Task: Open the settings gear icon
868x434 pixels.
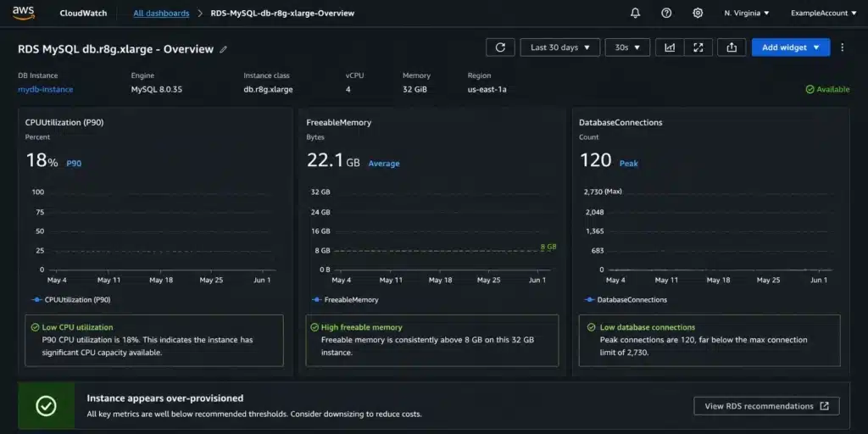Action: coord(698,13)
